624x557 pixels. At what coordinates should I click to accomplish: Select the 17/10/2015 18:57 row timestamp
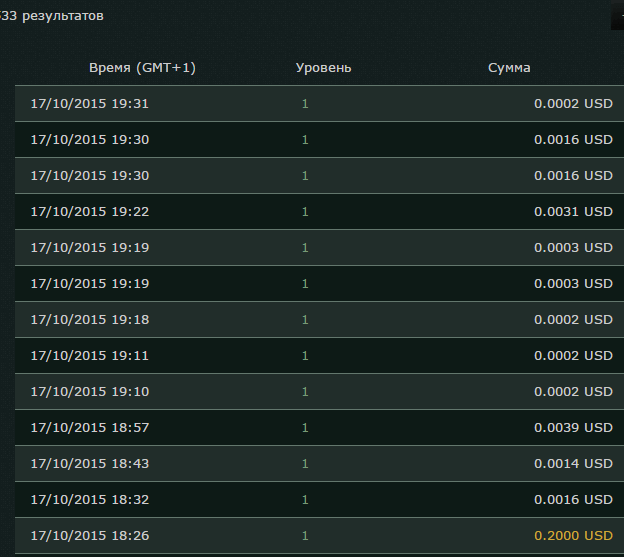pos(90,428)
